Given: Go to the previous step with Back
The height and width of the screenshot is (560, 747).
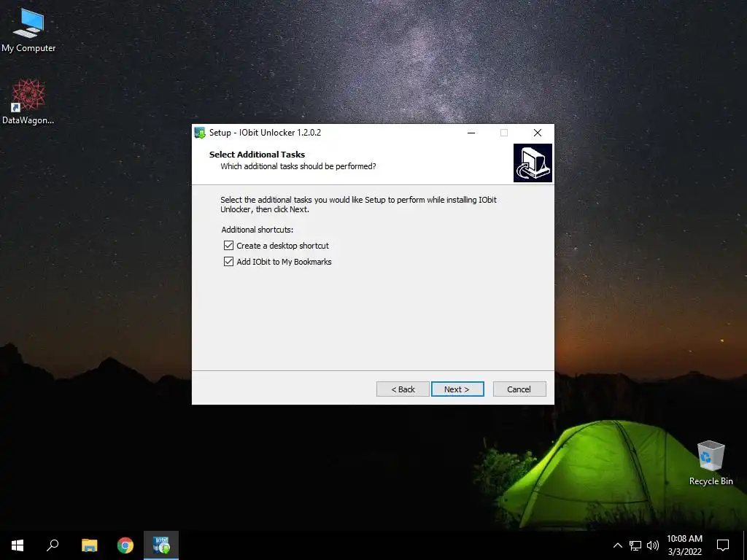Looking at the screenshot, I should 403,389.
